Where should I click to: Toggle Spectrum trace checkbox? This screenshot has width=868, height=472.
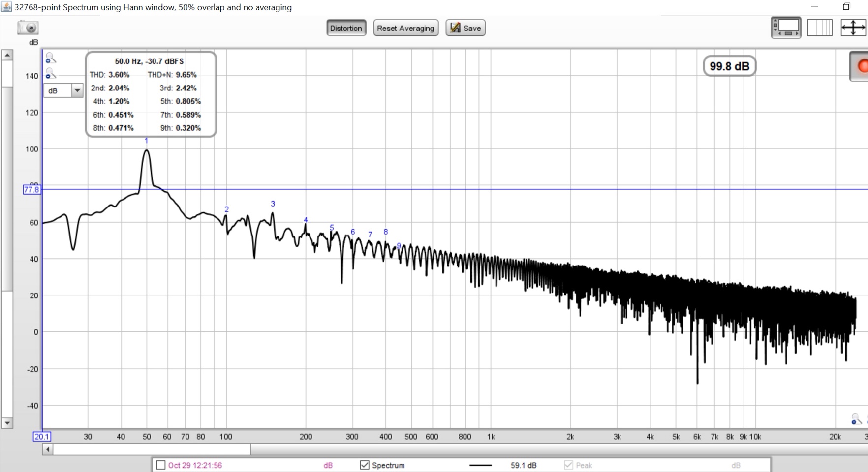tap(365, 465)
